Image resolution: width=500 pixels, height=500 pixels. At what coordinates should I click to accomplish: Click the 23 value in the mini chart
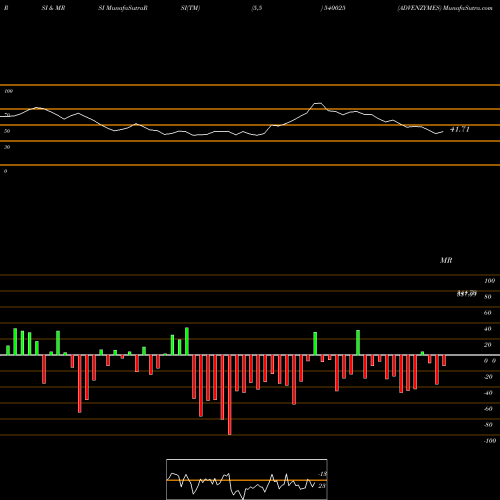[322, 486]
